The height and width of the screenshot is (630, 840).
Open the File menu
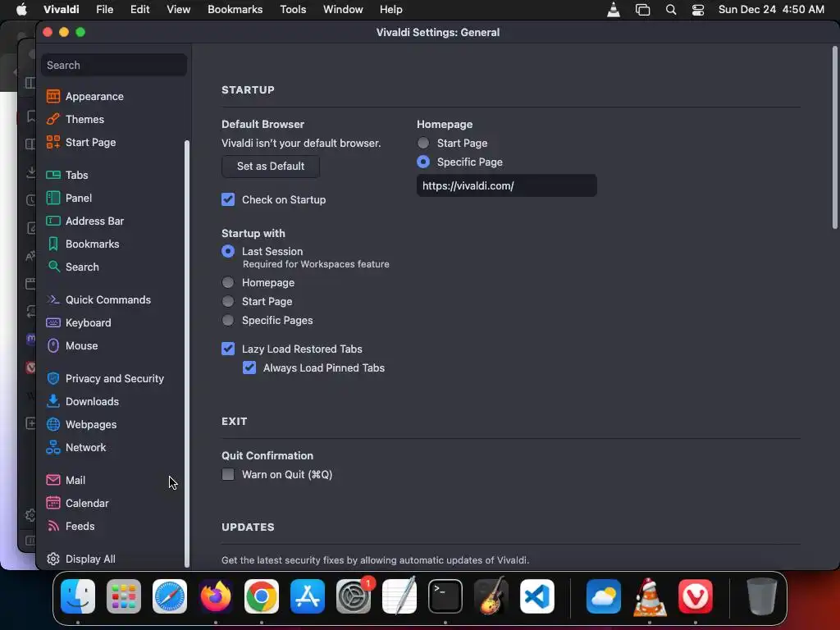pyautogui.click(x=104, y=10)
